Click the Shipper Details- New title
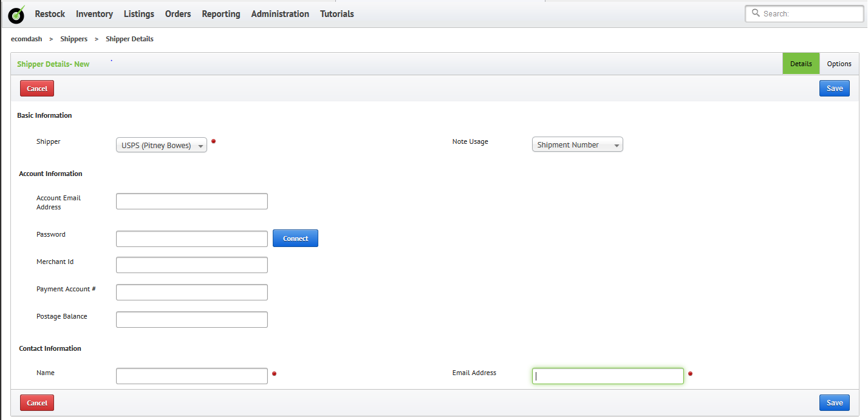The width and height of the screenshot is (868, 420). pyautogui.click(x=53, y=64)
